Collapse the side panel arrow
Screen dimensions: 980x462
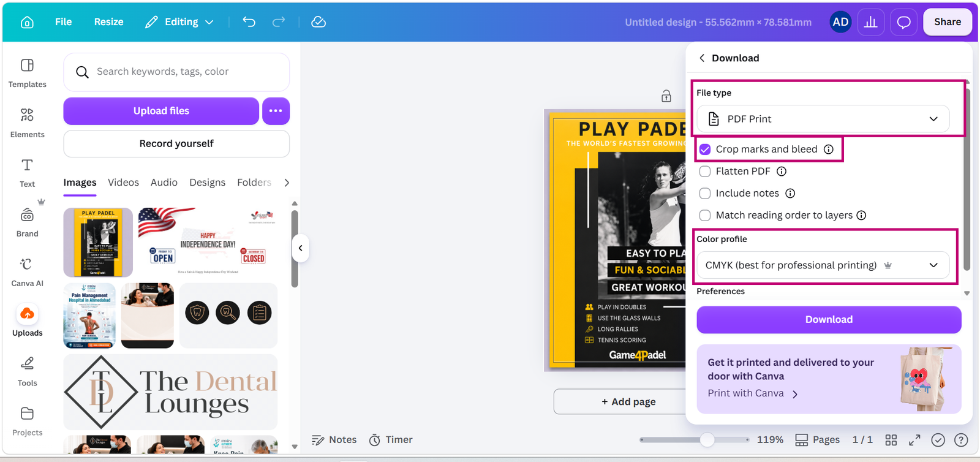tap(300, 248)
